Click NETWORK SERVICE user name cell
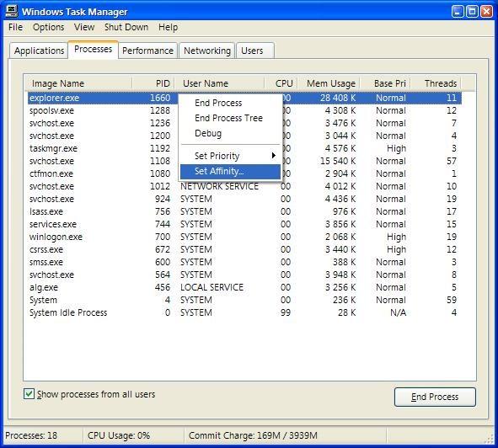 pos(219,186)
